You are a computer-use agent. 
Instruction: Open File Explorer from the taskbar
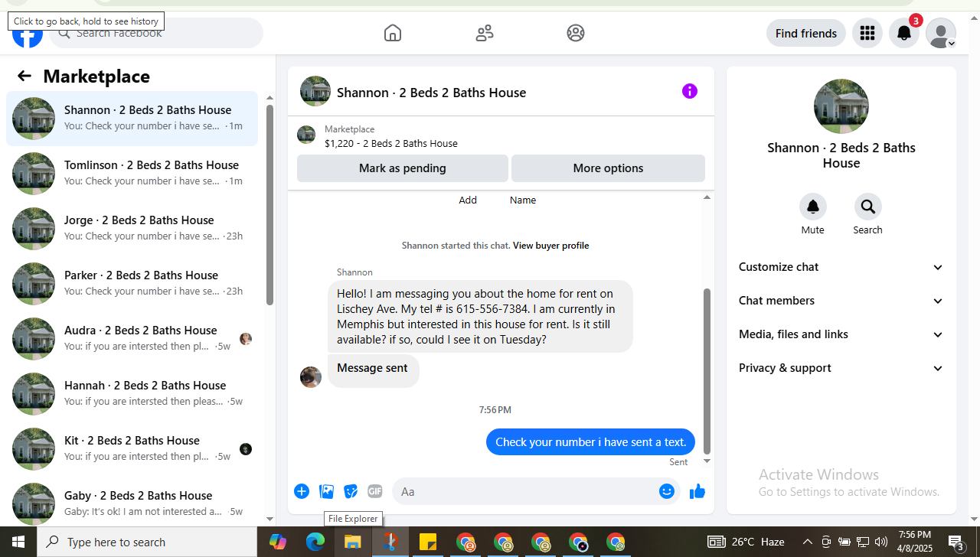(x=352, y=542)
